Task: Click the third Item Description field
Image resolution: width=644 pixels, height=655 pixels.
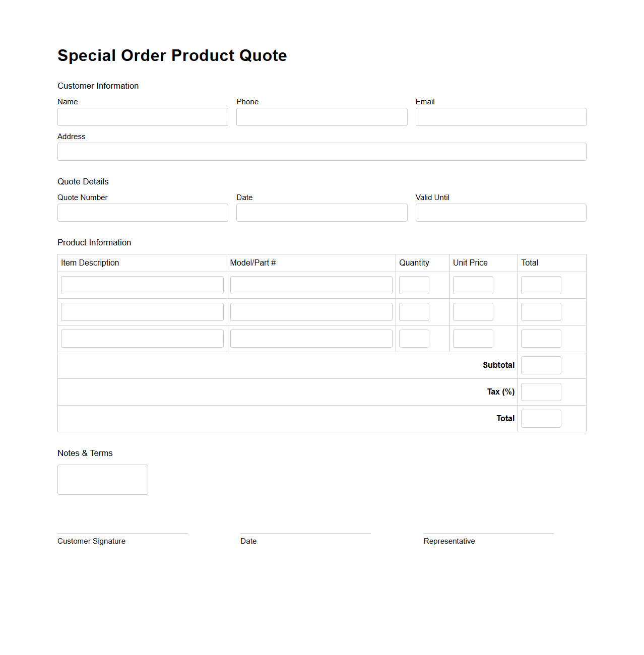Action: tap(142, 338)
